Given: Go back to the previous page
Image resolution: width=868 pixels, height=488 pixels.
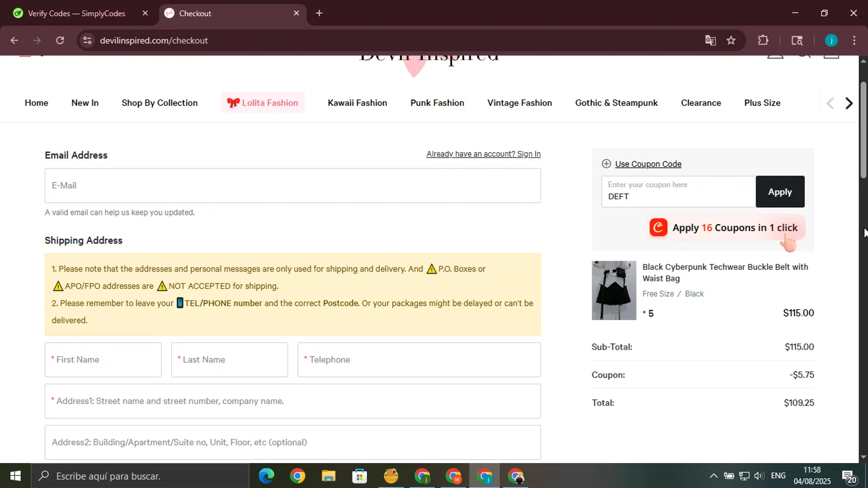Looking at the screenshot, I should coord(14,41).
